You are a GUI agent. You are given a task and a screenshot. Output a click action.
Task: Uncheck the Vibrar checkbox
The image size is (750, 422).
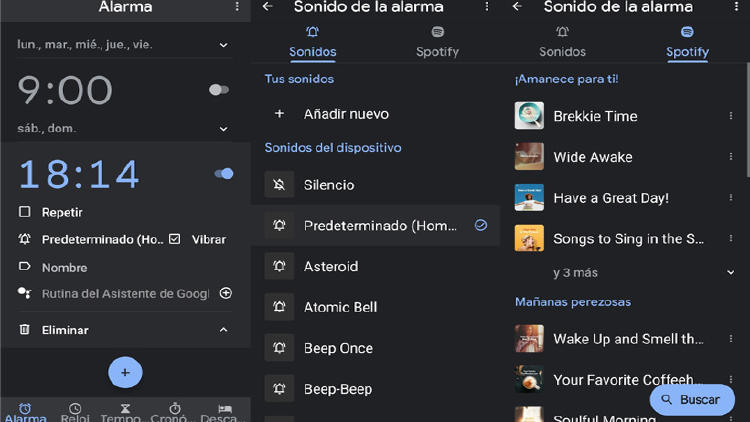tap(175, 239)
